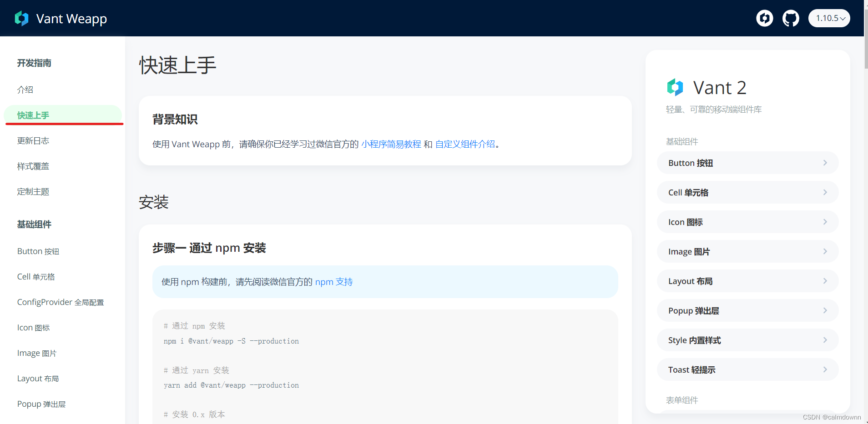The width and height of the screenshot is (868, 424).
Task: Open Cell 单元格 demo in simulator
Action: pyautogui.click(x=747, y=192)
